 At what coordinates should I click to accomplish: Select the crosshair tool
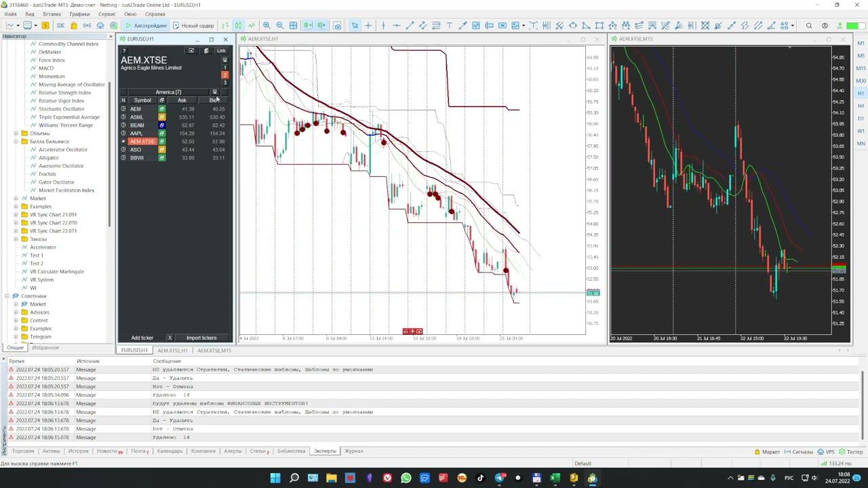tap(368, 26)
